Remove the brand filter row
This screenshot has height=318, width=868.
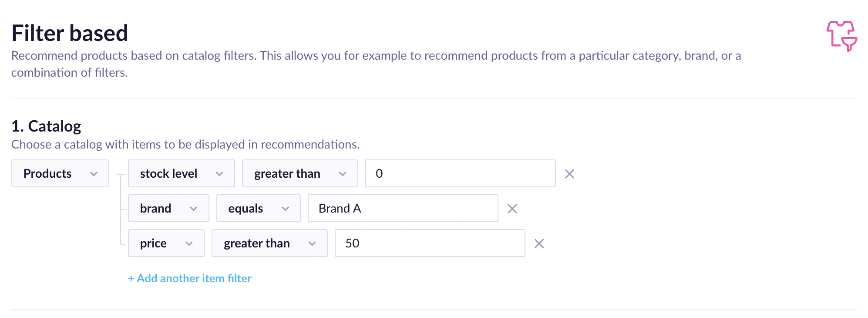[512, 209]
